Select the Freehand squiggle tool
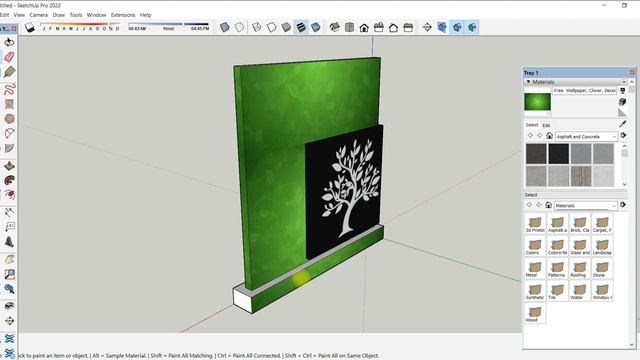Image resolution: width=640 pixels, height=360 pixels. tap(9, 89)
